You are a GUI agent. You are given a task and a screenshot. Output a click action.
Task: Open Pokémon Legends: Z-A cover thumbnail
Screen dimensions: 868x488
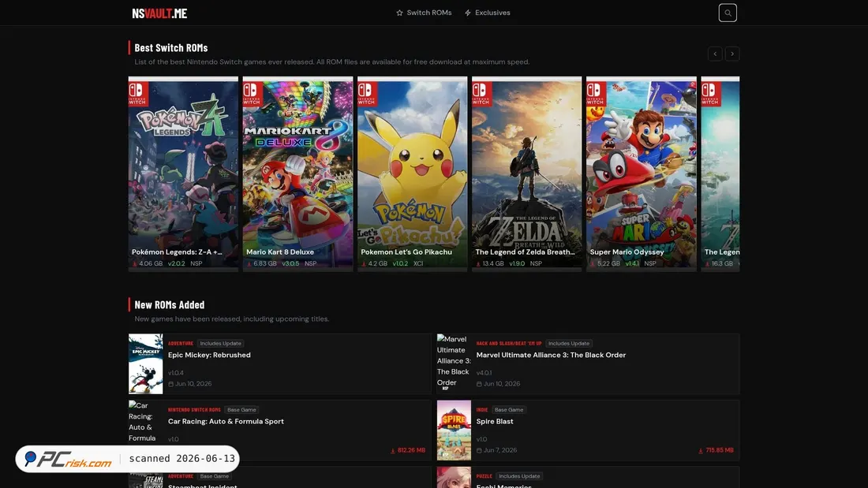click(183, 173)
